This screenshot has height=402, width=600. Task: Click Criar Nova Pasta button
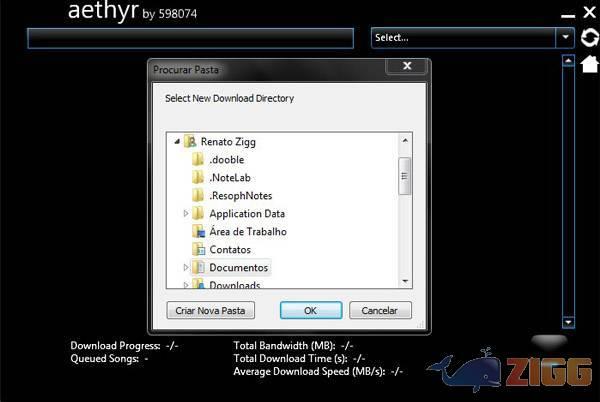[211, 311]
